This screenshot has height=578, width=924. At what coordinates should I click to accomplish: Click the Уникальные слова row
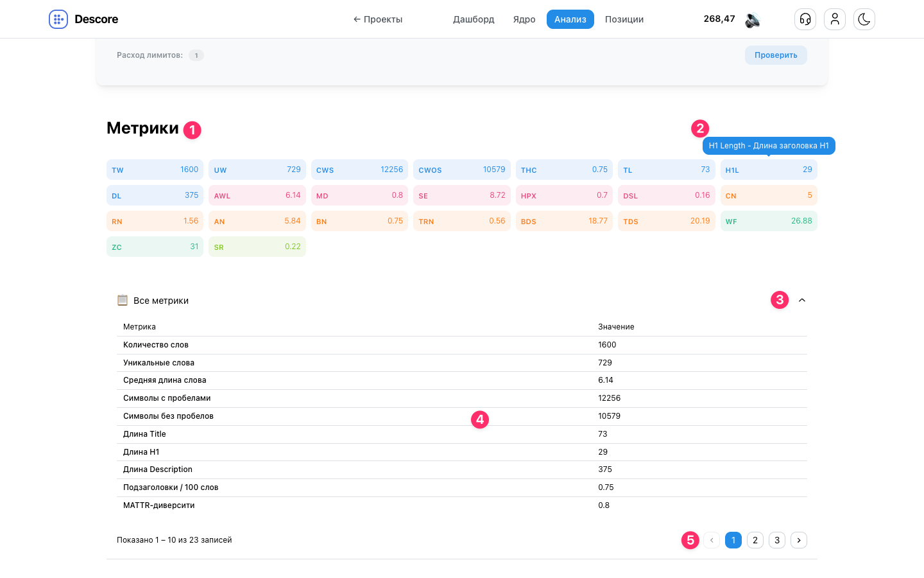(x=462, y=363)
